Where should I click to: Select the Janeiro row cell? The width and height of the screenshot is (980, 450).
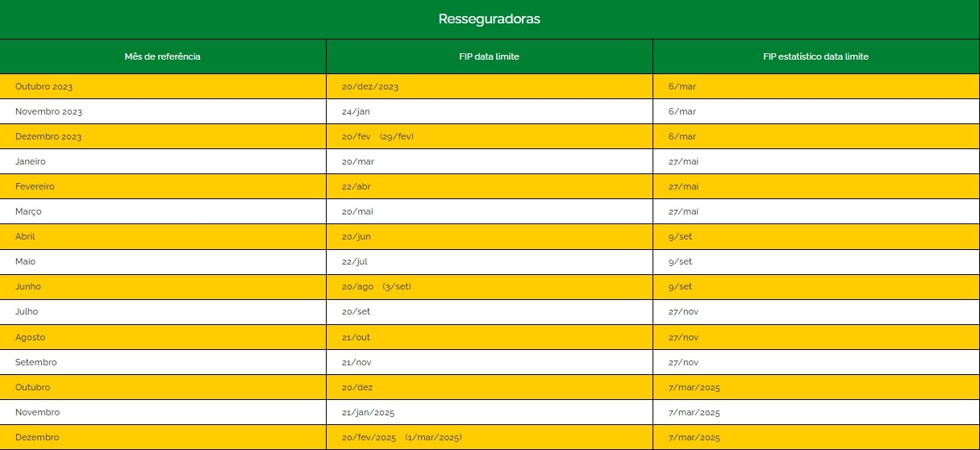click(x=163, y=161)
